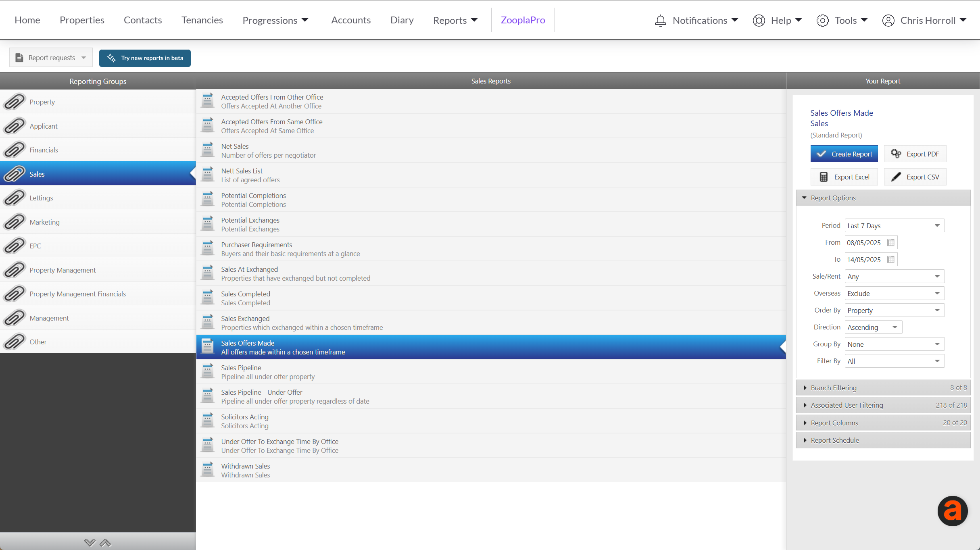Click the paperclip icon beside Marketing
This screenshot has height=550, width=980.
coord(15,222)
